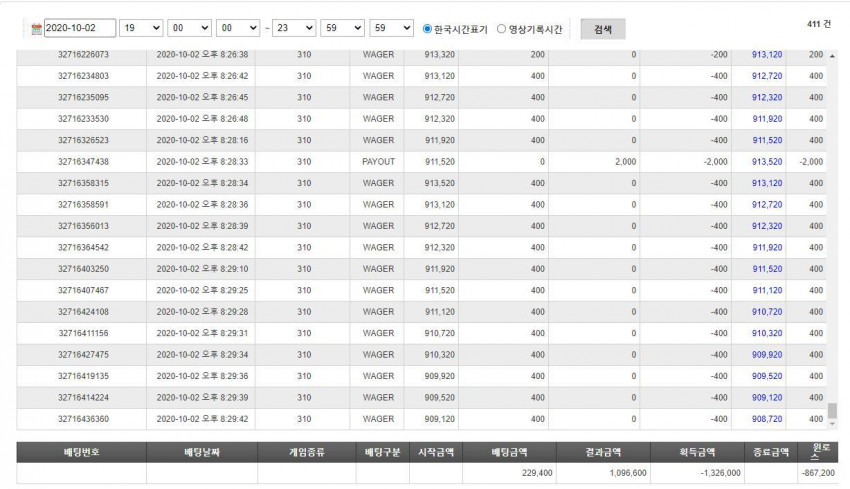Click the 게임종류 column header
Image resolution: width=850 pixels, height=489 pixels.
pos(307,452)
